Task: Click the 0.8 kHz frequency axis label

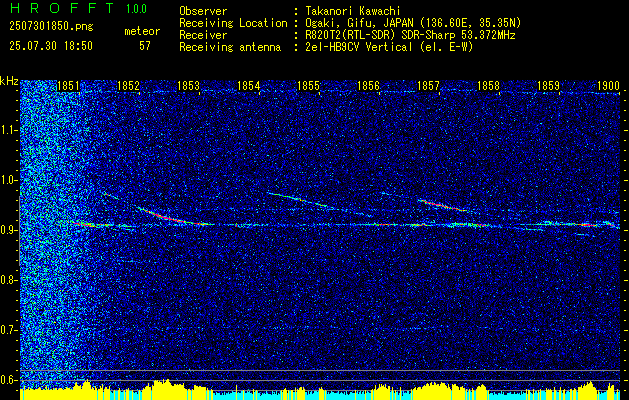Action: coord(9,280)
